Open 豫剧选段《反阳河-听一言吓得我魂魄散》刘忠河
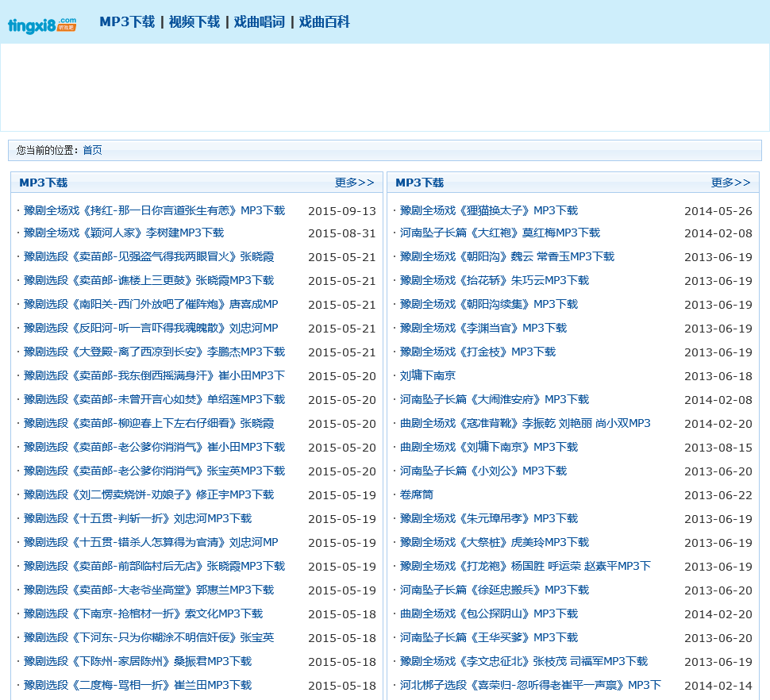The image size is (770, 700). (151, 328)
